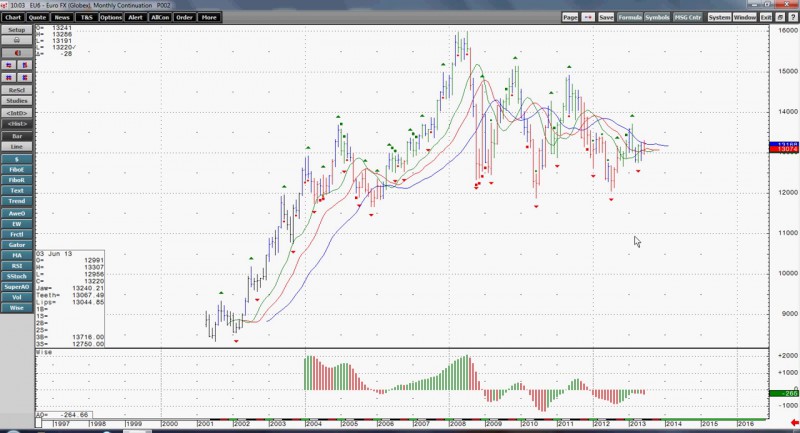The width and height of the screenshot is (800, 433).
Task: Click the red half-circle color icon button
Action: [17, 53]
